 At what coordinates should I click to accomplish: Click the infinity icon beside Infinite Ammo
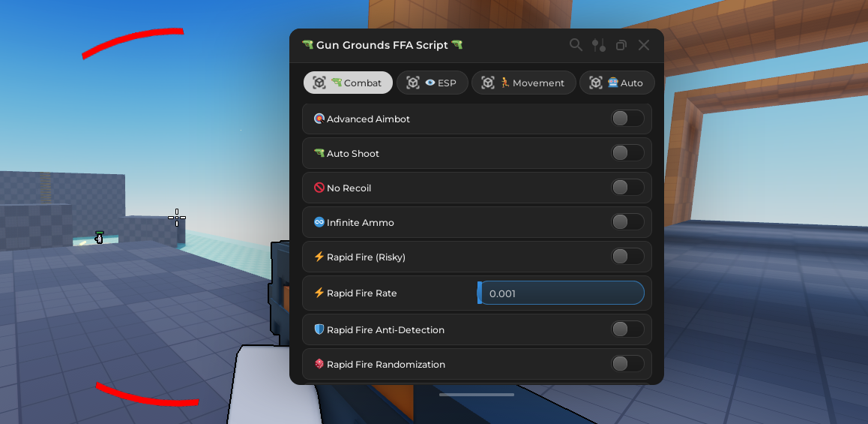click(319, 222)
